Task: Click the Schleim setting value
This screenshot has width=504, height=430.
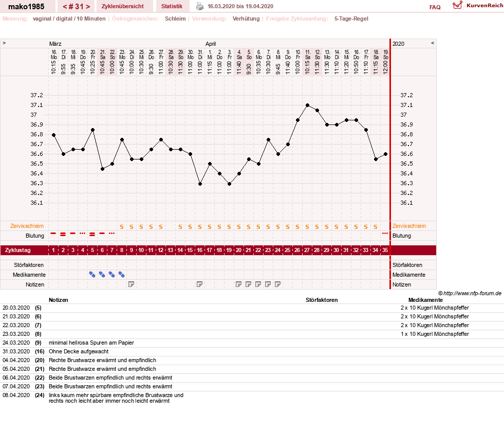Action: 175,19
